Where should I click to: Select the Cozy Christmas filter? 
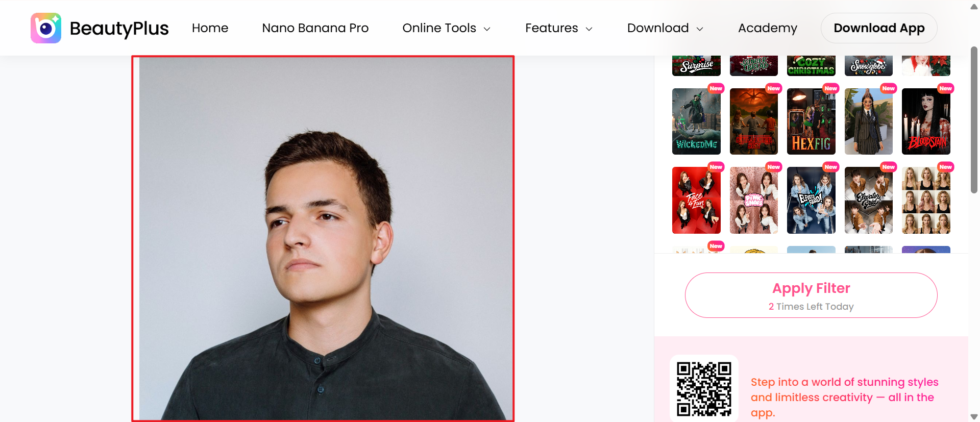click(x=811, y=66)
